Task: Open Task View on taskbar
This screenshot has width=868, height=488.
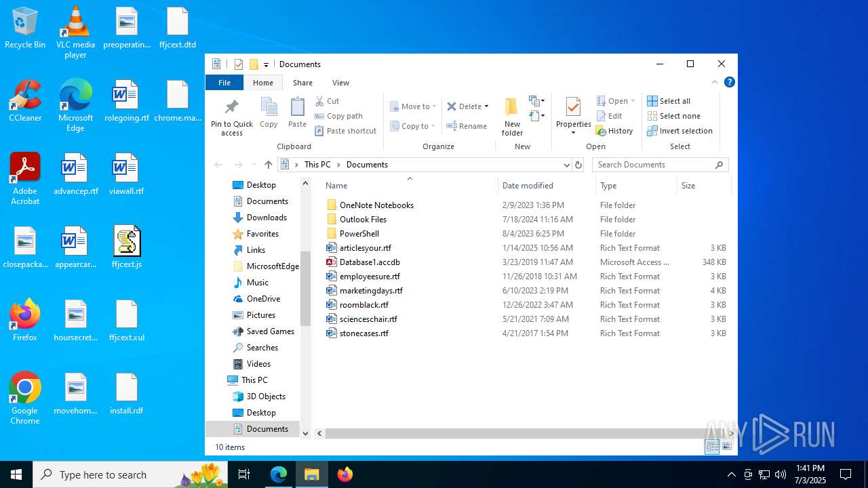Action: click(x=244, y=474)
